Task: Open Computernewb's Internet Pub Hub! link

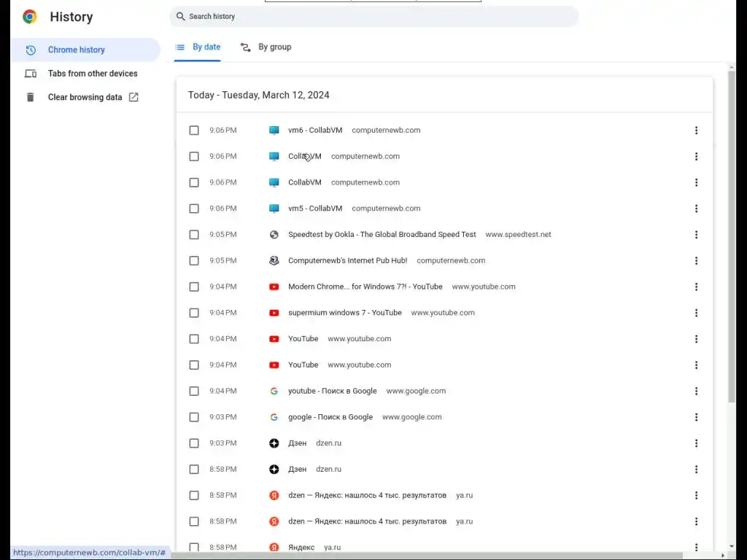Action: [x=348, y=261]
